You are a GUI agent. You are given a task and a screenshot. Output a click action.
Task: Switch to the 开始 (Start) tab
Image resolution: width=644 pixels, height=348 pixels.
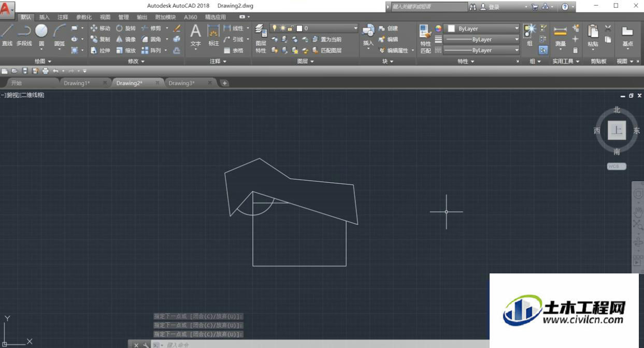pyautogui.click(x=17, y=83)
